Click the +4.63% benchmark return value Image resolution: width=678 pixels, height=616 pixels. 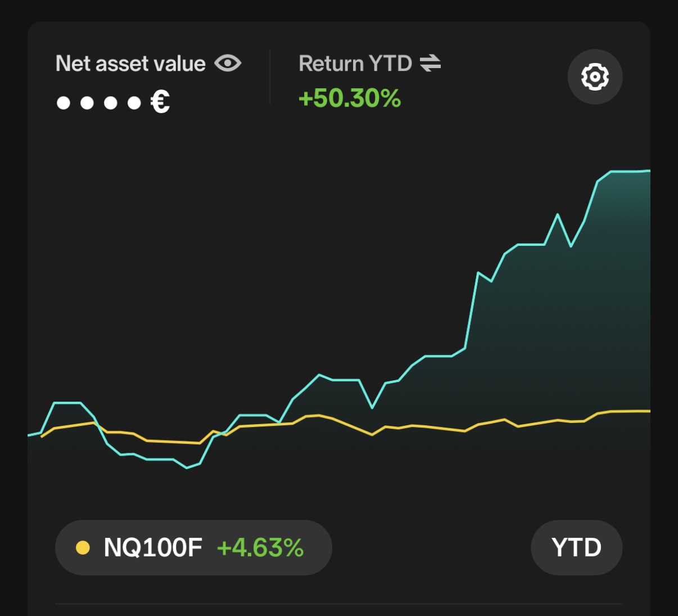click(x=260, y=548)
